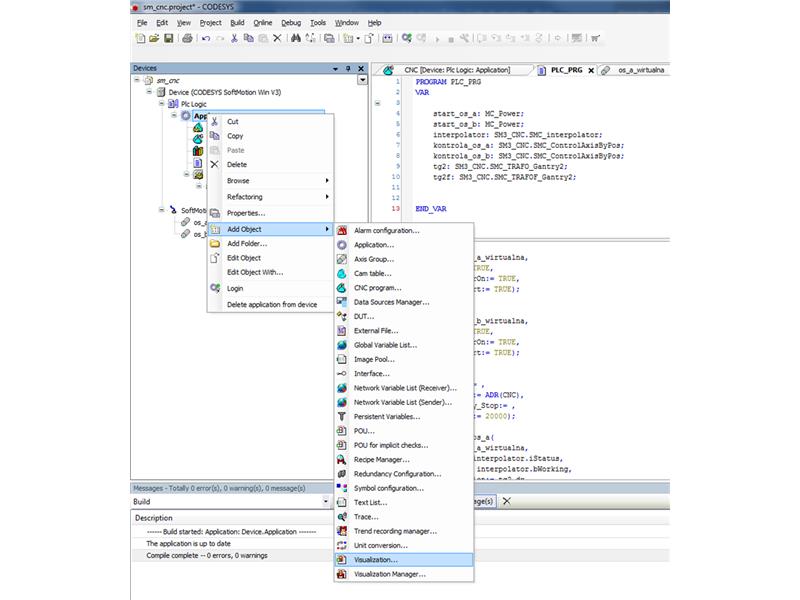
Task: Click the New Project toolbar icon
Action: tap(140, 38)
